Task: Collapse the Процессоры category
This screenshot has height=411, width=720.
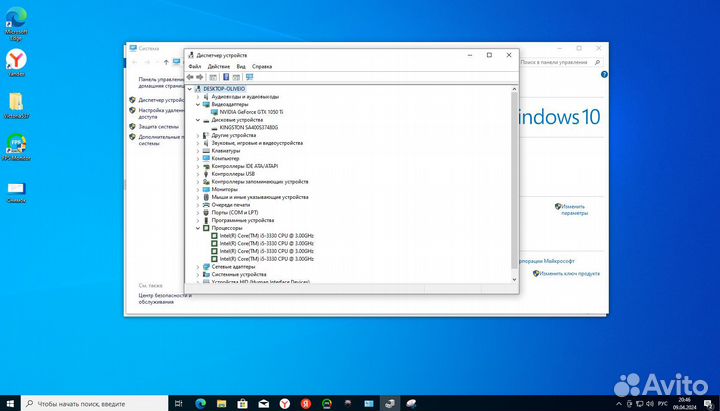Action: [x=198, y=228]
